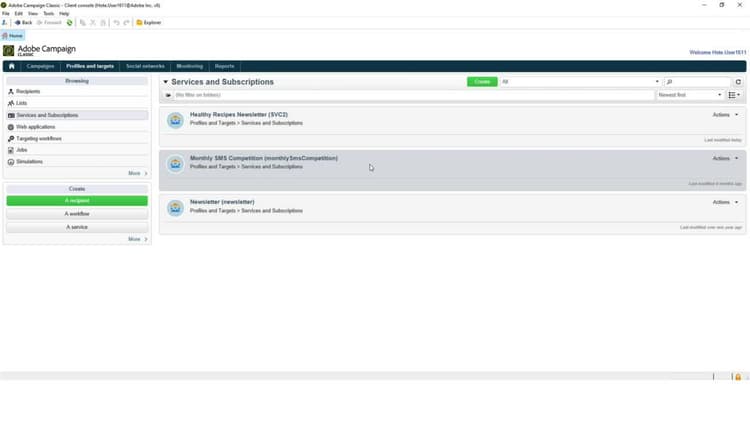Click the A service button
This screenshot has width=750, height=421.
coord(77,227)
